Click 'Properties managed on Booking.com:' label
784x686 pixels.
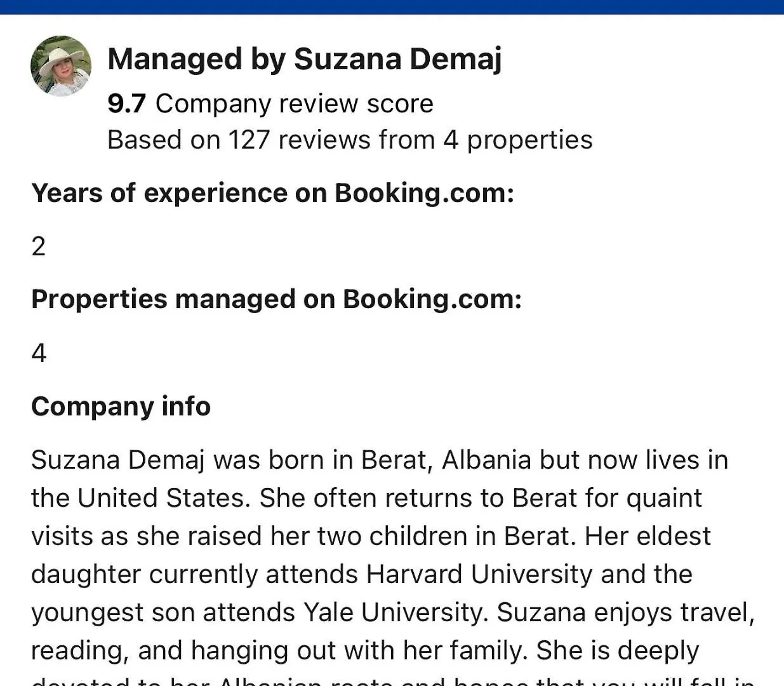coord(276,299)
